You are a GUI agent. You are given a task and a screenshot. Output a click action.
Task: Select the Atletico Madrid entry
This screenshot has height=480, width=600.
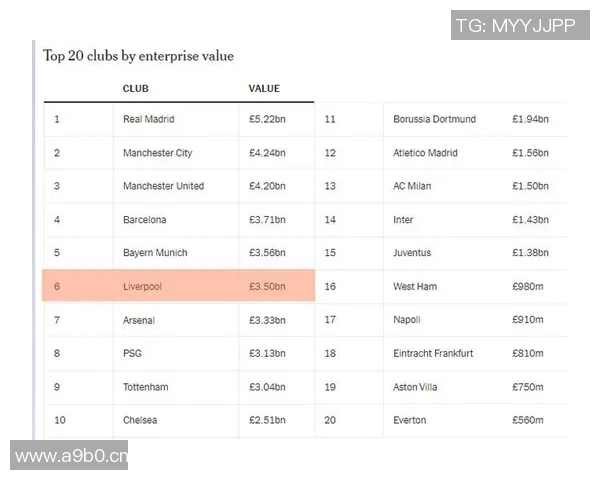point(425,153)
